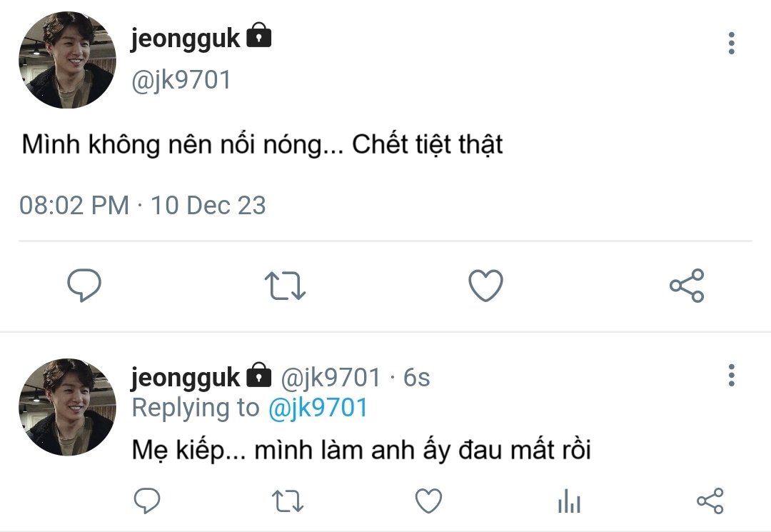Open the jeongguk display name atop main tweet

point(185,39)
